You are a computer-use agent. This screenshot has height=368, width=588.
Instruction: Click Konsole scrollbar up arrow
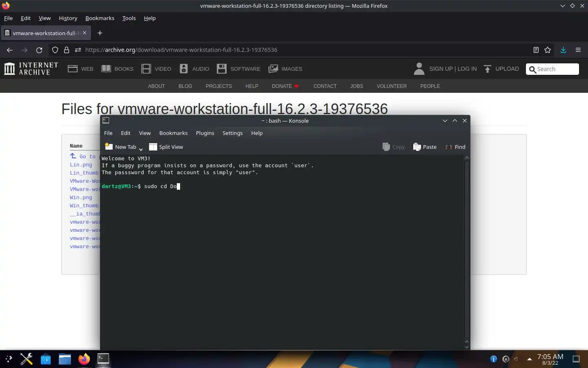pyautogui.click(x=467, y=158)
